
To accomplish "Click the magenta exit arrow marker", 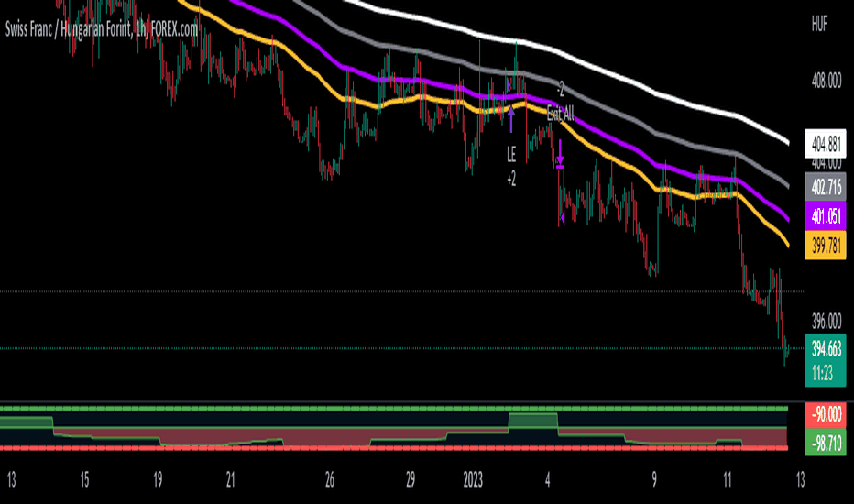I will [x=560, y=154].
